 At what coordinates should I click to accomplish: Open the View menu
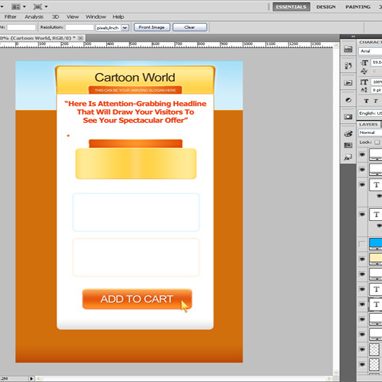pyautogui.click(x=72, y=17)
